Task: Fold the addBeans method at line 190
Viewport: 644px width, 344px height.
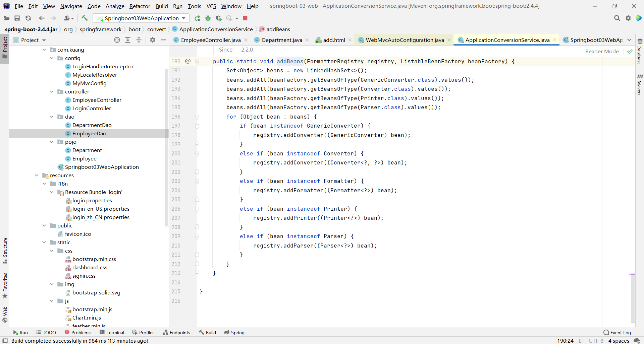Action: click(197, 61)
